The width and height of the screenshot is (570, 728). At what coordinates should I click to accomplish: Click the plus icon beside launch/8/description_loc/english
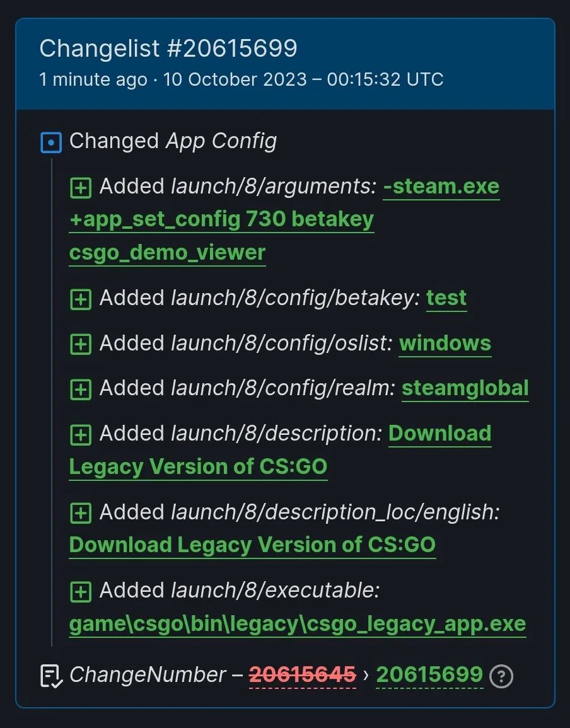click(80, 514)
